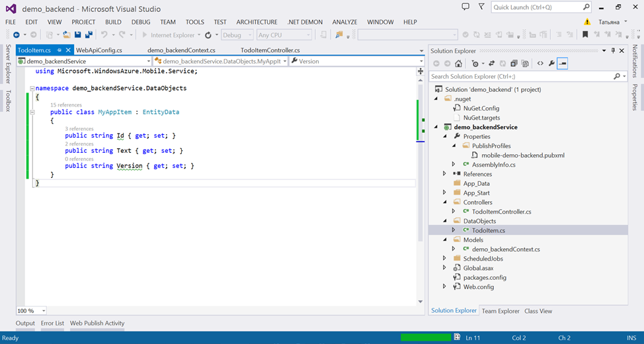Open the Debug configuration dropdown
The width and height of the screenshot is (644, 344).
click(x=237, y=35)
